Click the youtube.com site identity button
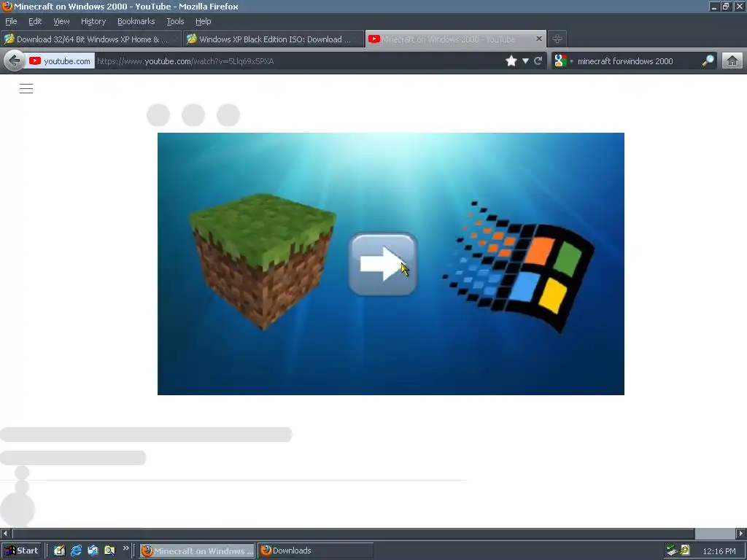This screenshot has width=747, height=560. click(60, 61)
